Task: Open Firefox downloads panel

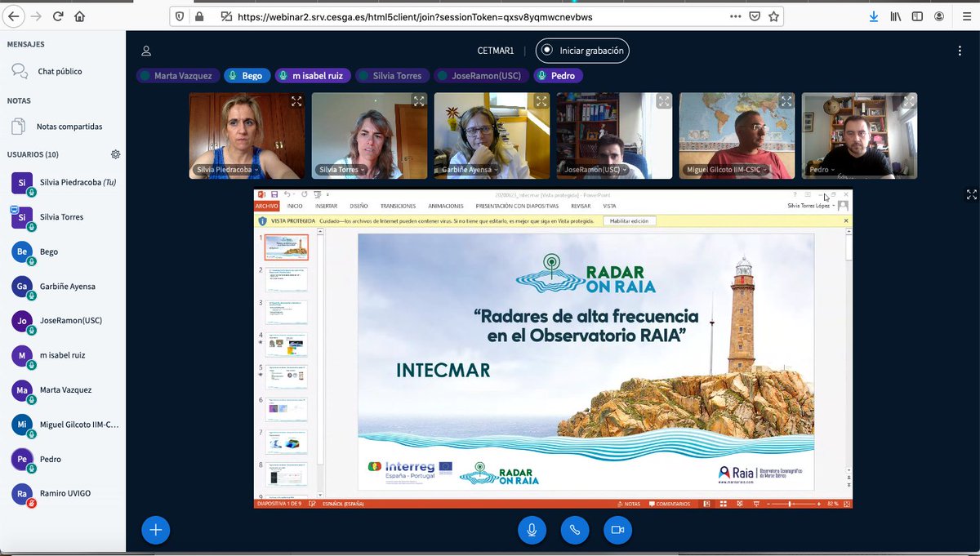Action: pos(874,16)
